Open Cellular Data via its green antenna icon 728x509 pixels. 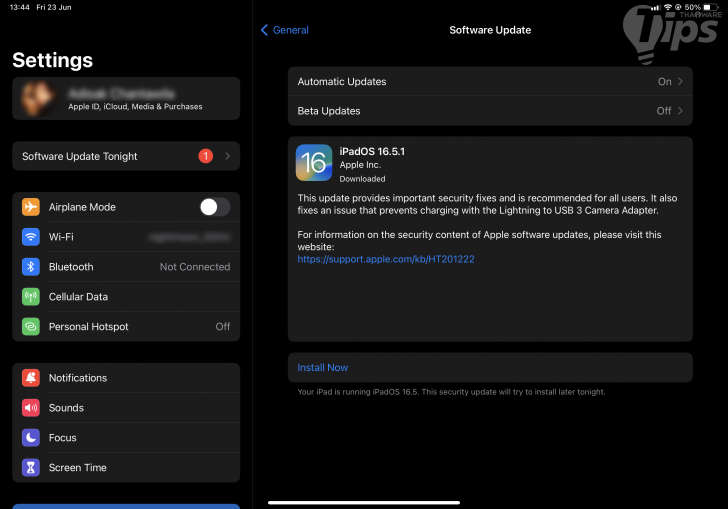pyautogui.click(x=31, y=296)
